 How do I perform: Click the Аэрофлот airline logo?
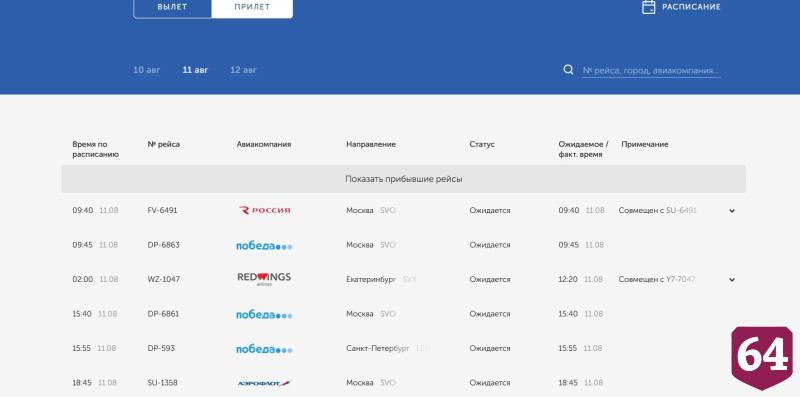[264, 383]
